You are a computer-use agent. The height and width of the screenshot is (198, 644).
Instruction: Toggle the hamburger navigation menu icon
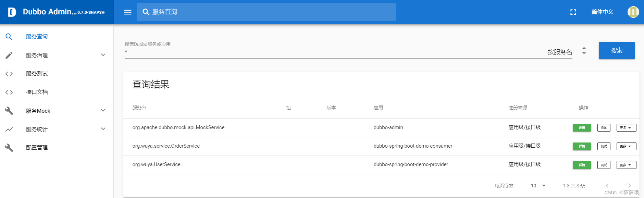click(x=128, y=12)
